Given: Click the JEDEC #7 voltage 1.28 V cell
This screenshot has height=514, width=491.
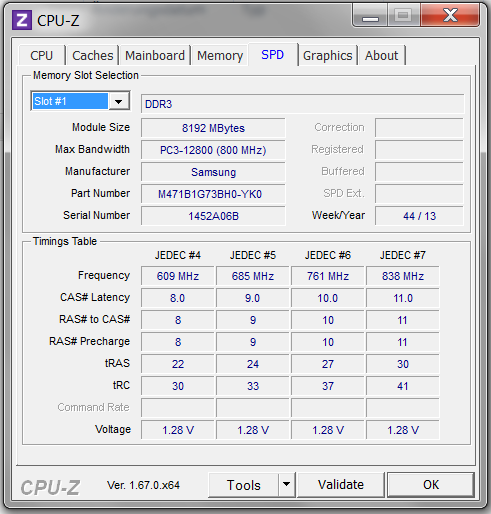Looking at the screenshot, I should pos(403,430).
